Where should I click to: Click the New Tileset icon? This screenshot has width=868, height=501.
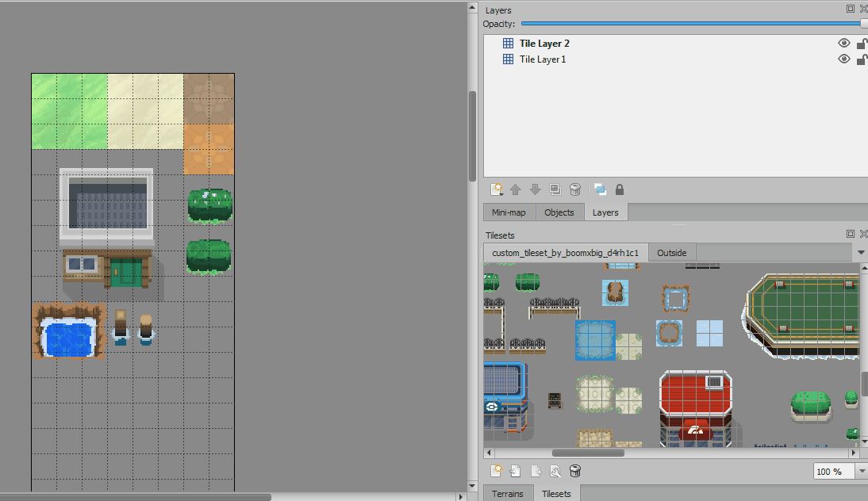click(x=497, y=471)
